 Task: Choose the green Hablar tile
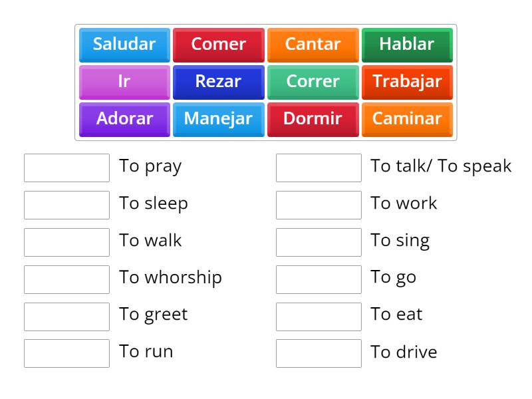(407, 45)
